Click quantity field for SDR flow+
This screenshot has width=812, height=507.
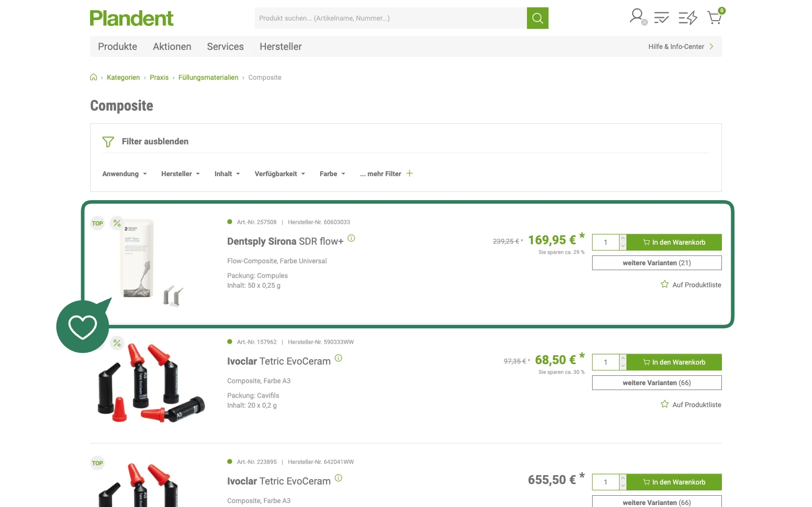pos(606,242)
